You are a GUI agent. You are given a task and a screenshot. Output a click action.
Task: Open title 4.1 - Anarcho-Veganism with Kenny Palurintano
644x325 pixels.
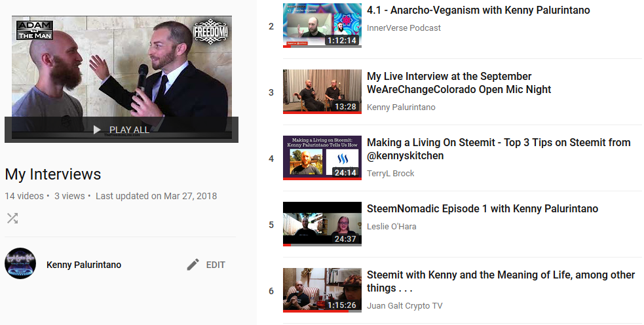point(478,10)
